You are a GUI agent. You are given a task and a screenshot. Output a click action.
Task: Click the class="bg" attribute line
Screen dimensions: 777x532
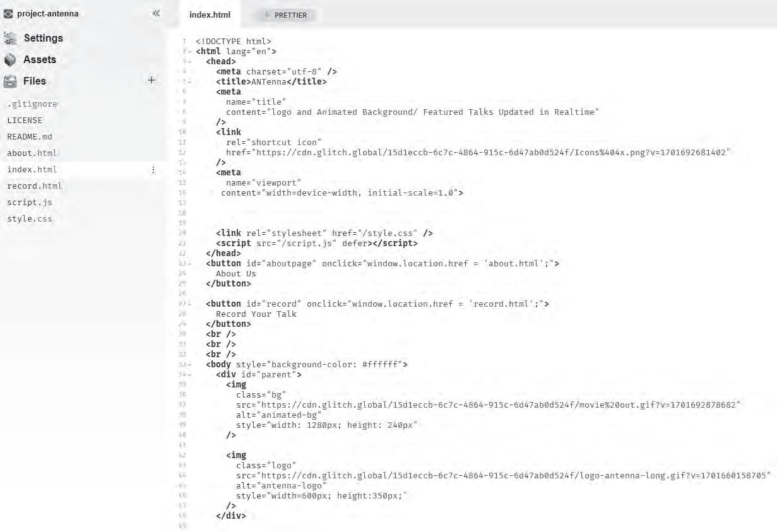[x=261, y=395]
